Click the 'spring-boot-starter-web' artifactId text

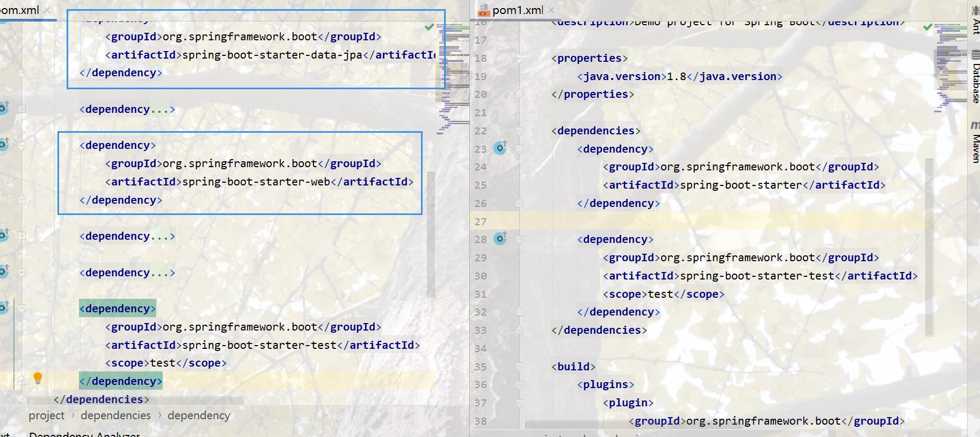(256, 182)
